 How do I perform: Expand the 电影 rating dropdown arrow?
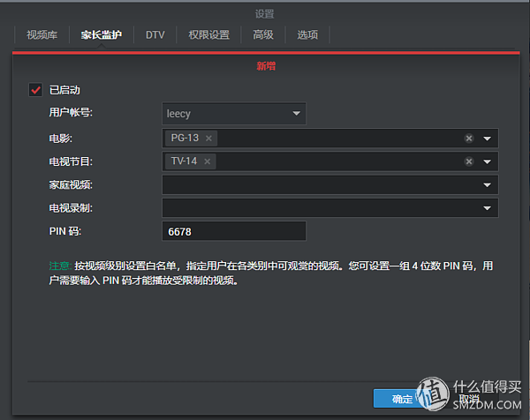(487, 139)
